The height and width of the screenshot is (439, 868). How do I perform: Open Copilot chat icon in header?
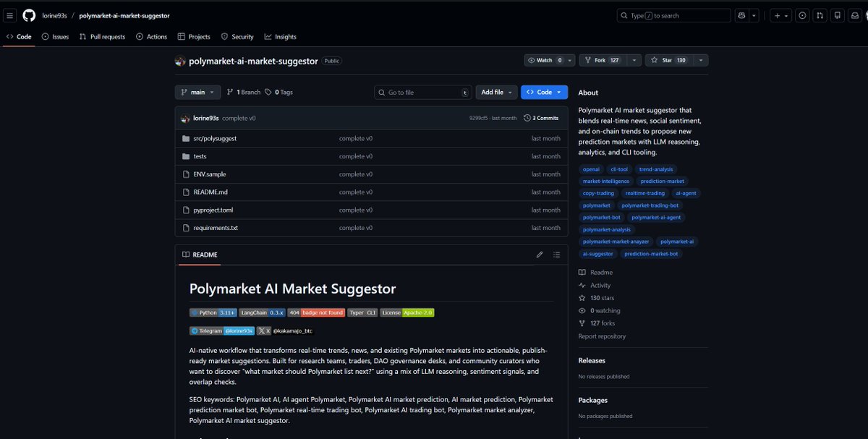741,15
